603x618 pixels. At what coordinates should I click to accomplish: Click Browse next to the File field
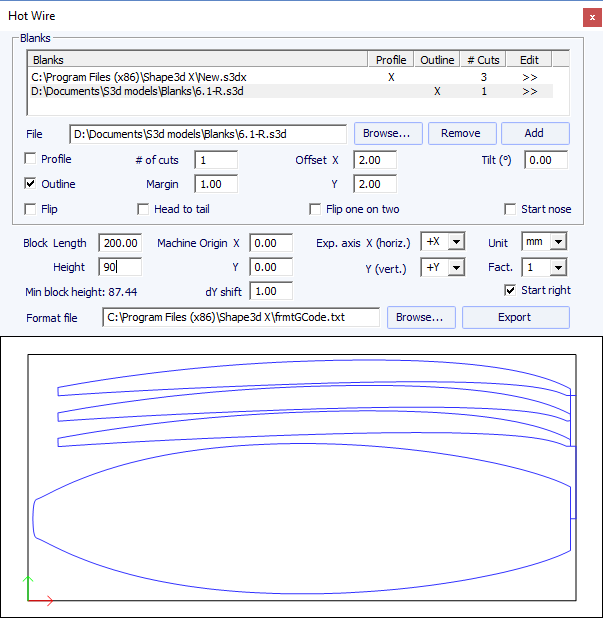point(387,134)
